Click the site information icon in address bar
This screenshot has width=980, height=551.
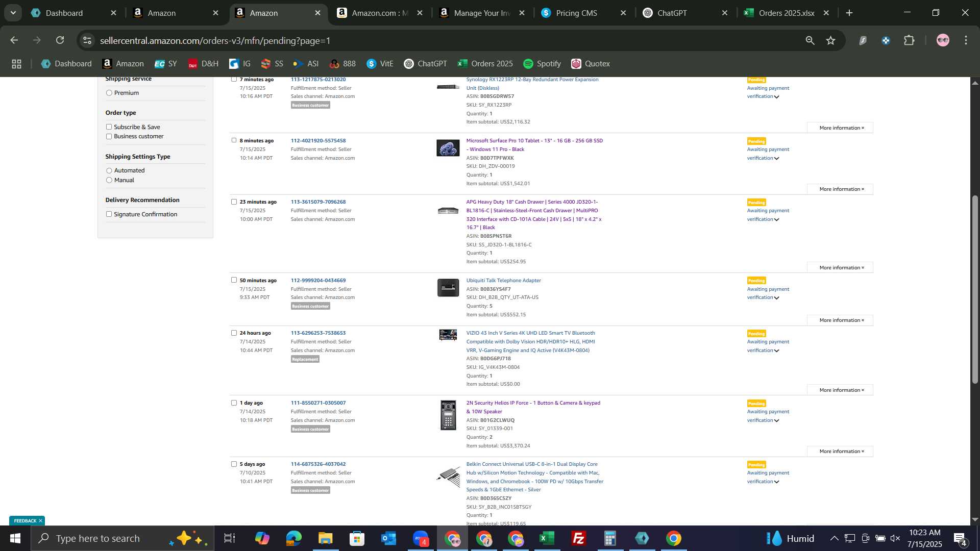coord(87,40)
